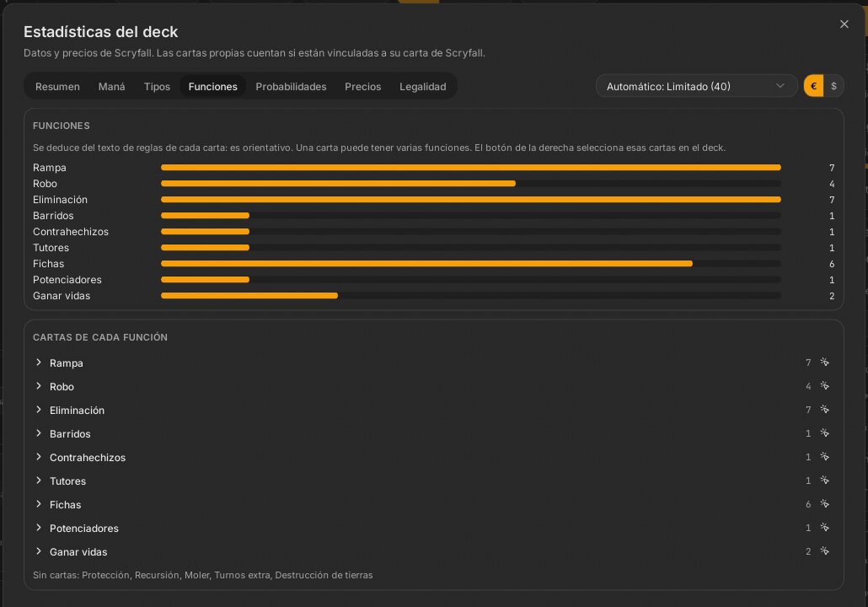The image size is (868, 607).
Task: Open the Legalidad tab
Action: pyautogui.click(x=422, y=86)
